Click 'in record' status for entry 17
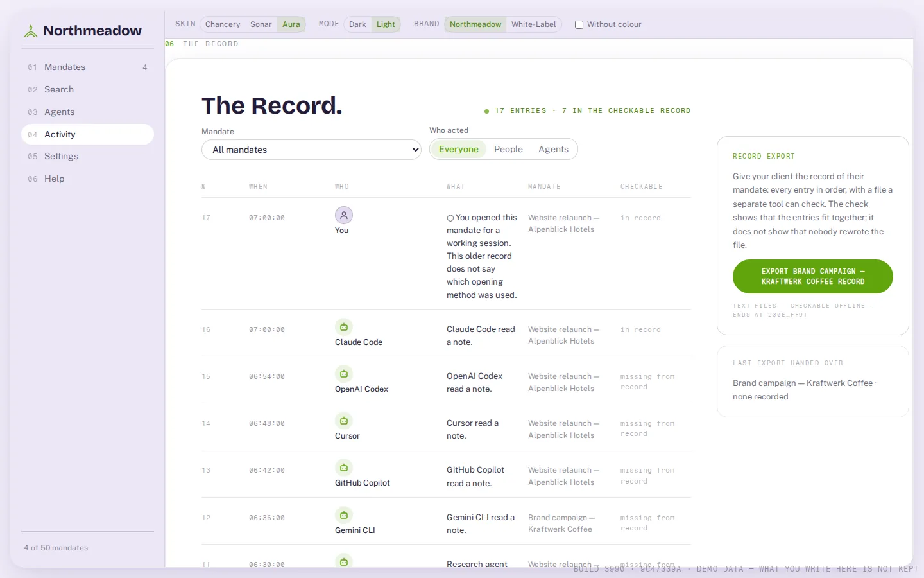Image resolution: width=924 pixels, height=578 pixels. [x=640, y=218]
